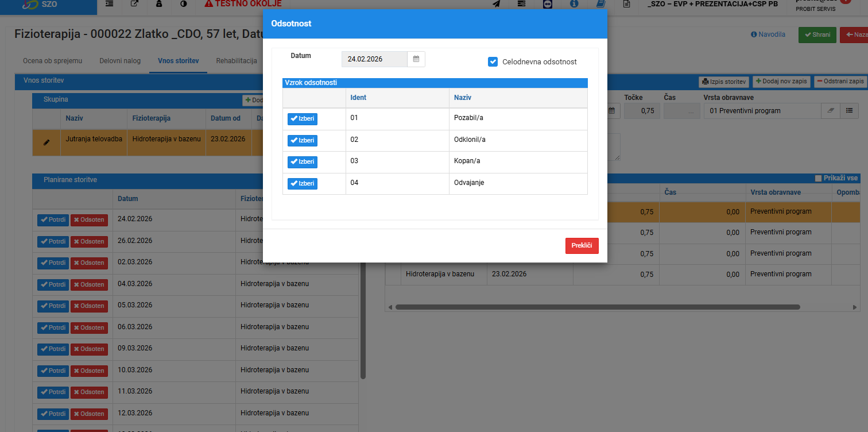Sort absence reasons by the Naziv column
The height and width of the screenshot is (432, 868).
click(463, 98)
